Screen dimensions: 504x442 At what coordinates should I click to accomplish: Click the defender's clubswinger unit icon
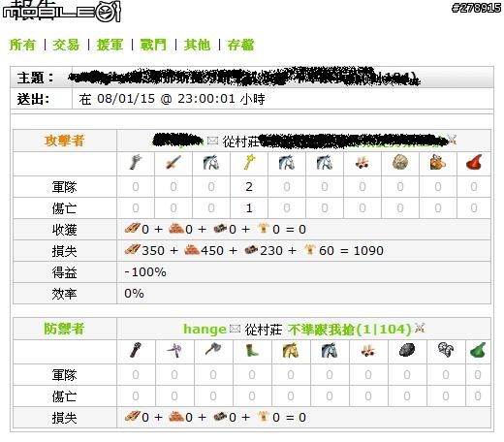pyautogui.click(x=136, y=351)
